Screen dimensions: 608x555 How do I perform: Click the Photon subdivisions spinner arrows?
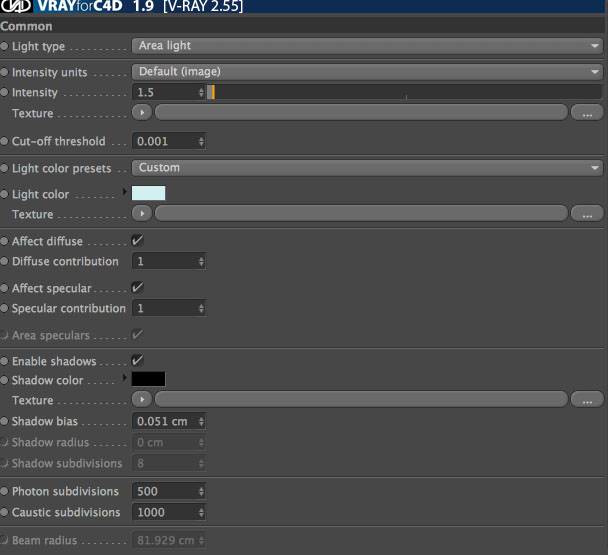pos(201,491)
